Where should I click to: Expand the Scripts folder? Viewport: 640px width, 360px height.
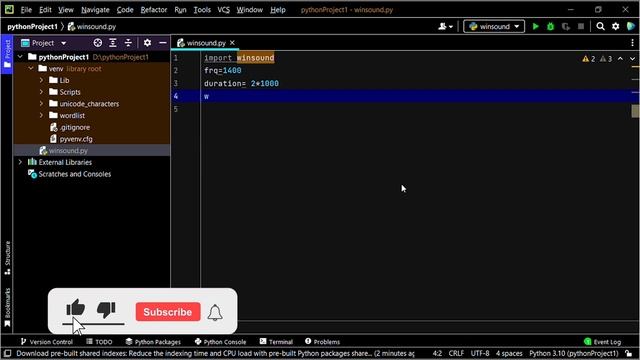click(41, 92)
